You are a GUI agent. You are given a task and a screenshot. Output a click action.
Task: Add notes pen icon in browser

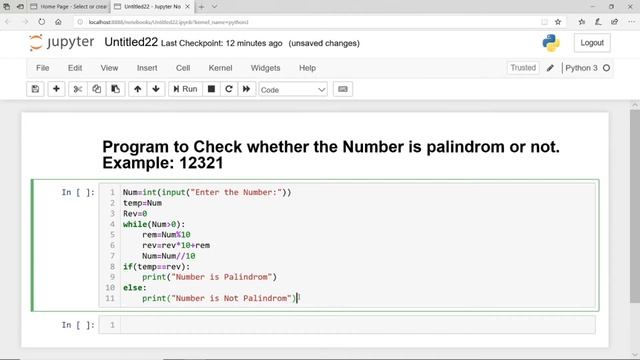click(598, 22)
